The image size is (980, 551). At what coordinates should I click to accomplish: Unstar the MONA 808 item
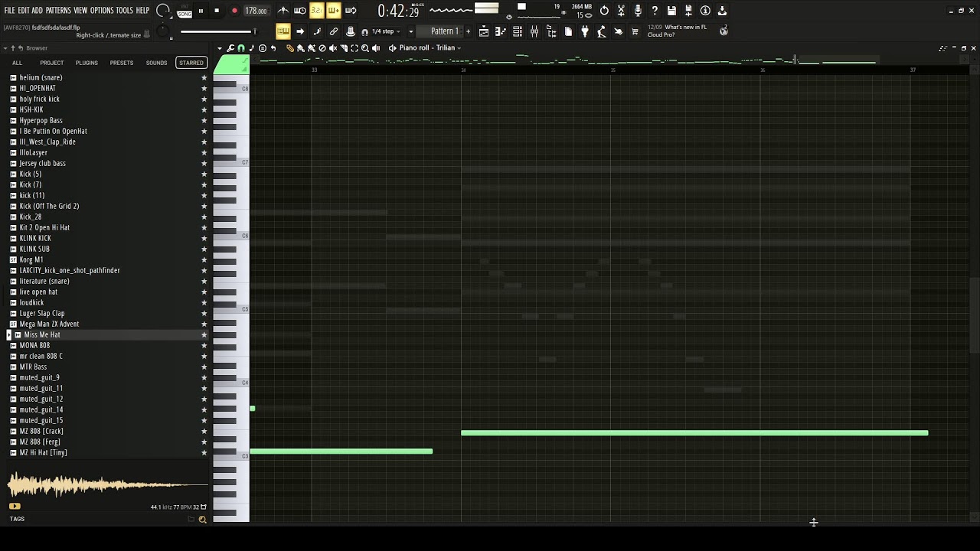pyautogui.click(x=204, y=345)
